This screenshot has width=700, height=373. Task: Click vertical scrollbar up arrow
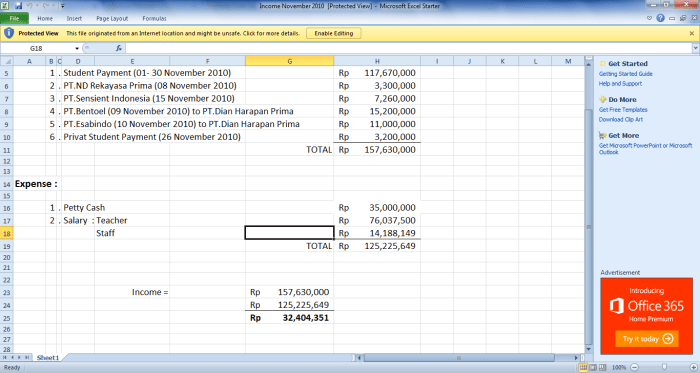pyautogui.click(x=588, y=65)
